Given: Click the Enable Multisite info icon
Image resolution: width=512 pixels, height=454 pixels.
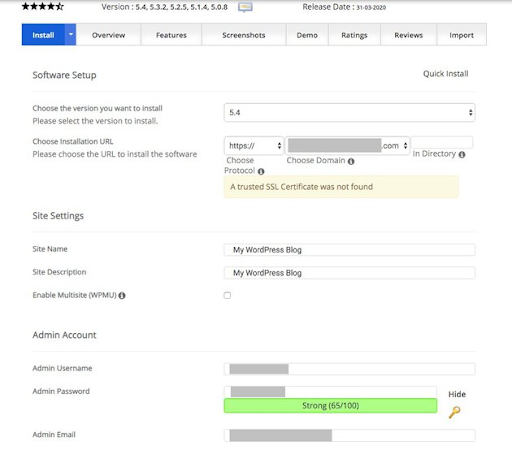Looking at the screenshot, I should [x=122, y=295].
